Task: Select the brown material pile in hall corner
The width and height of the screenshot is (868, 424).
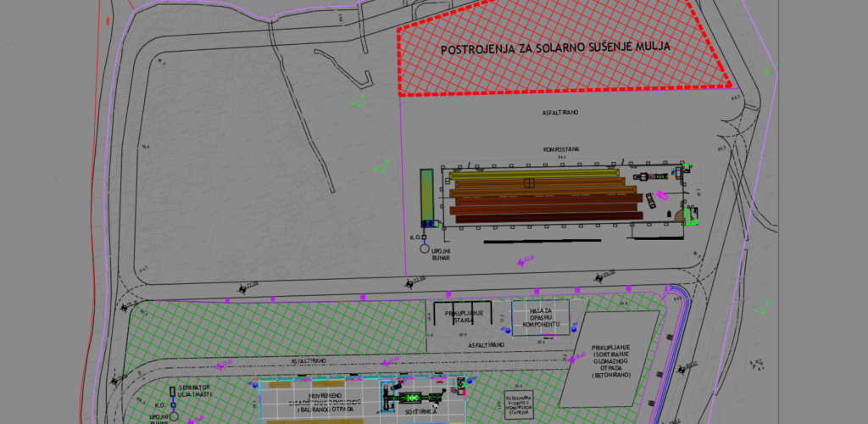Action: click(679, 217)
